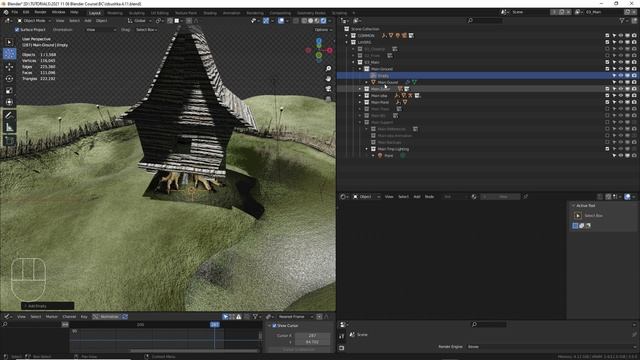Toggle the Show Cursor checkbox in timeline

point(274,326)
